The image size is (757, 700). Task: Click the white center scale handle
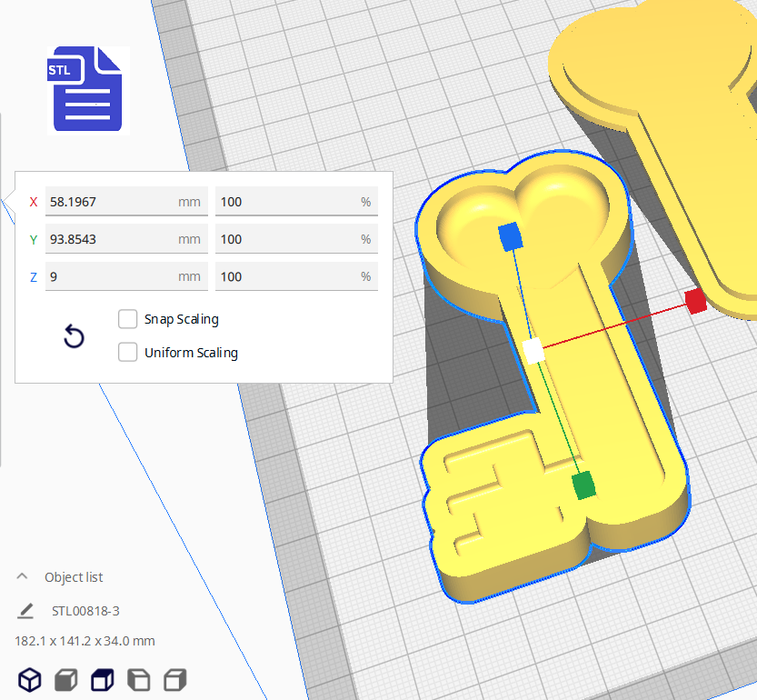533,350
